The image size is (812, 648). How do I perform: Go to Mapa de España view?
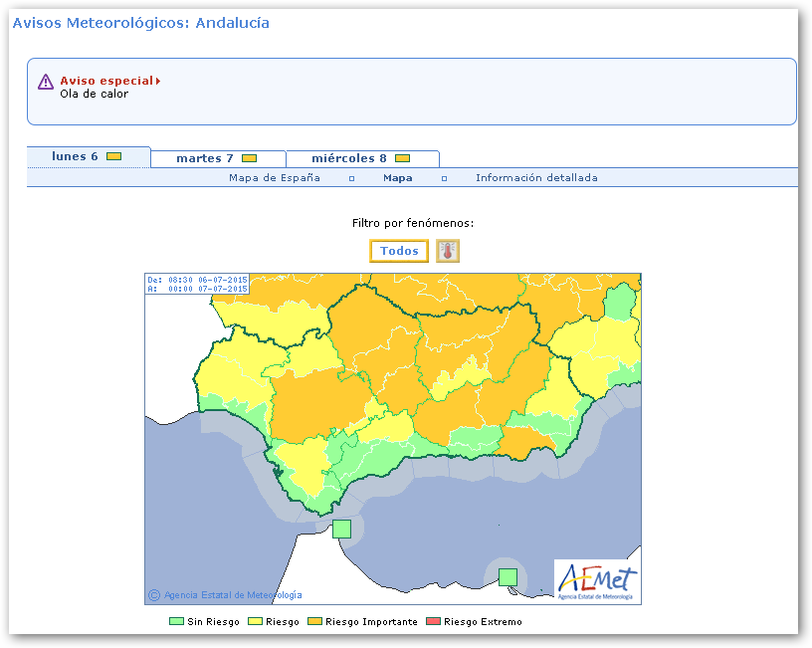(x=275, y=178)
